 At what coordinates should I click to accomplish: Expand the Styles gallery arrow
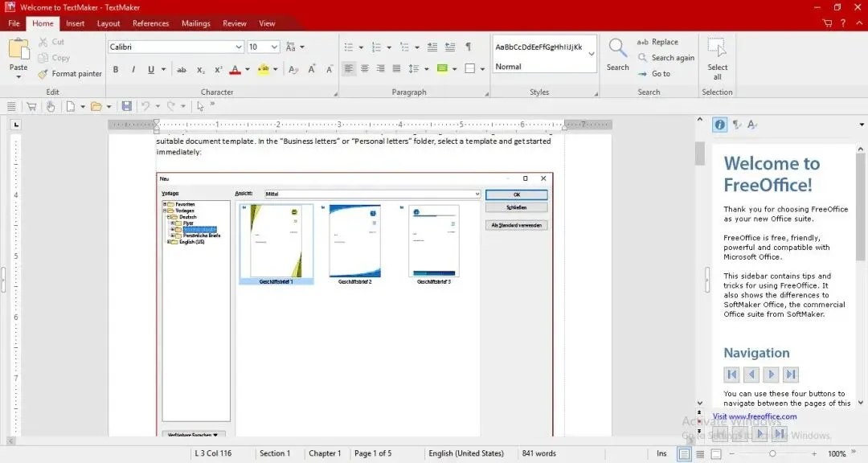click(x=592, y=54)
